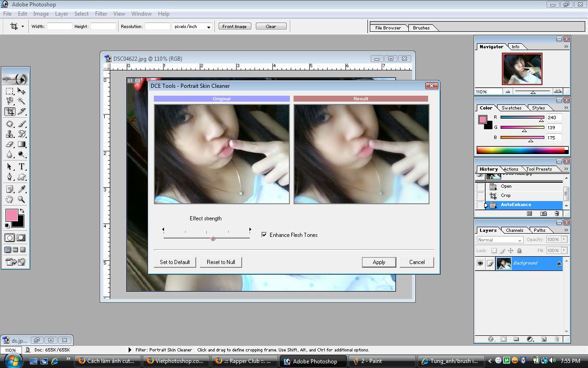Click the Clear button in options bar
This screenshot has height=368, width=588.
click(271, 26)
